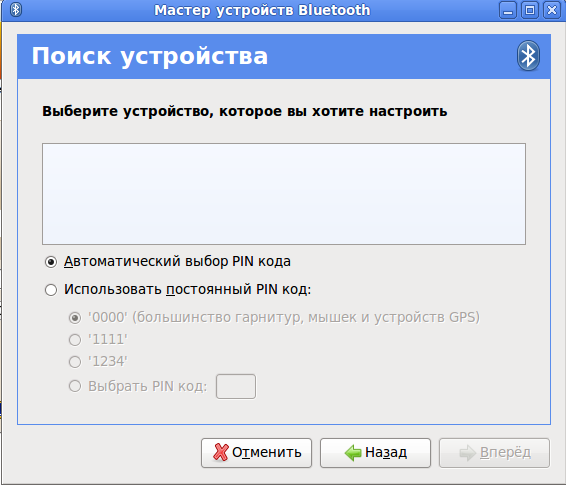Click the Поиск устройства header banner

point(284,56)
